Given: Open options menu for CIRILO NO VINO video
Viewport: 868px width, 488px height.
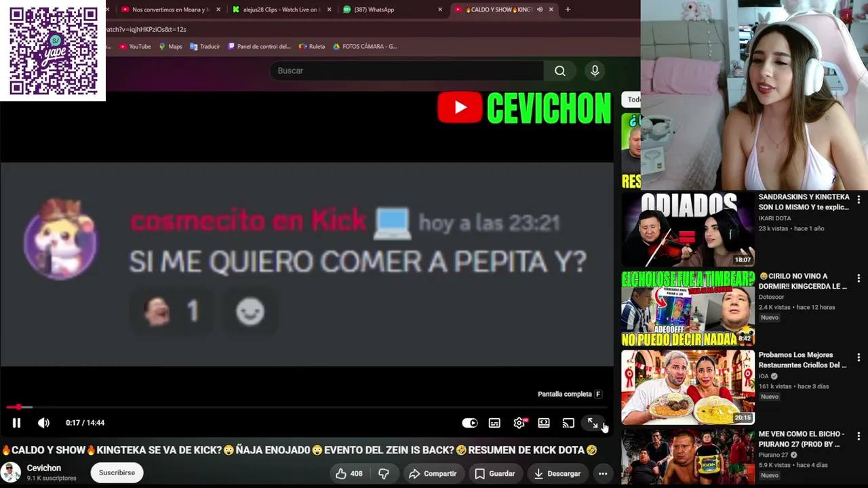Looking at the screenshot, I should [x=859, y=279].
